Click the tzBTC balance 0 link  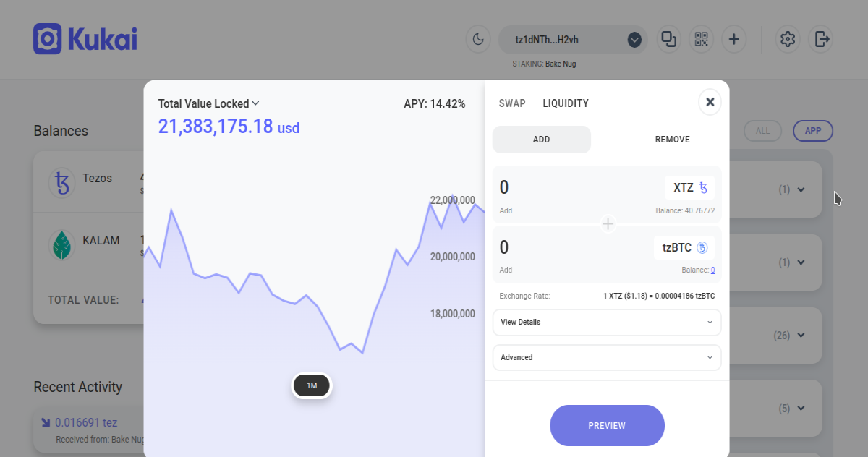(712, 270)
